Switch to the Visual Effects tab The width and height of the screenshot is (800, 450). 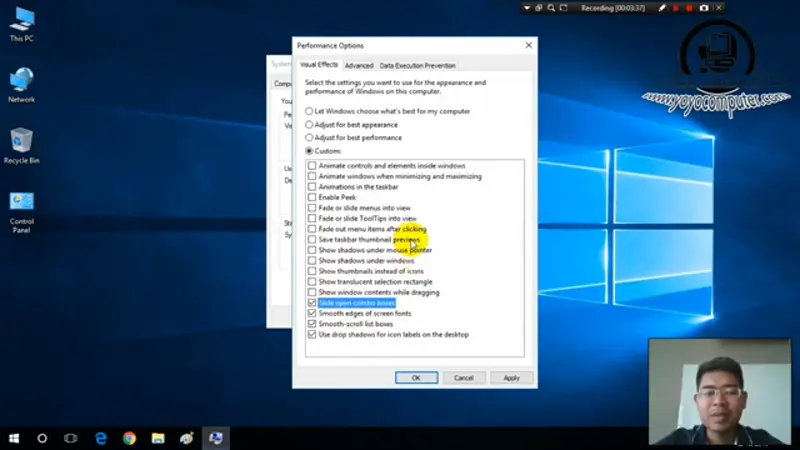pyautogui.click(x=319, y=65)
